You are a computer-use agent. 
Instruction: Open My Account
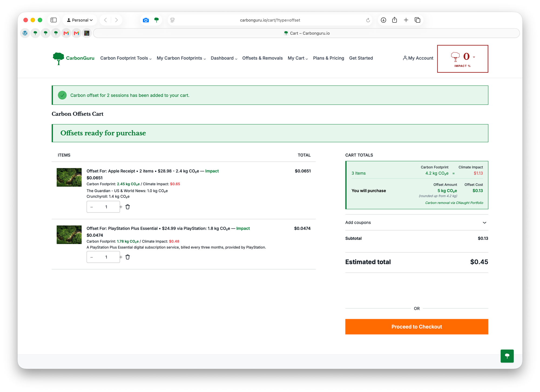[x=418, y=58]
